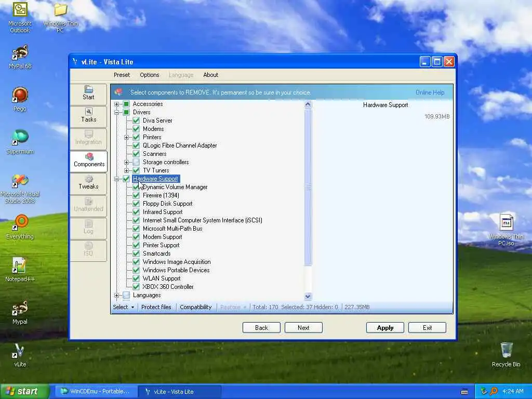Open Microsoft Outlook desktop icon

20,17
